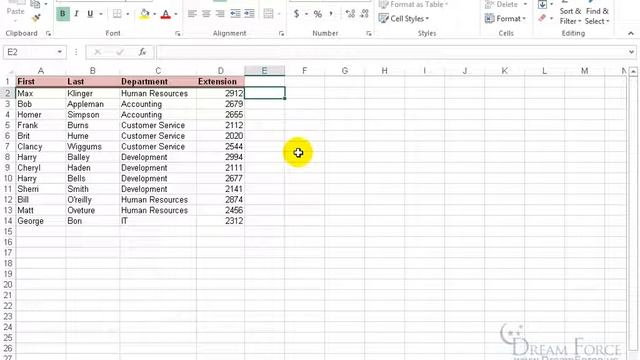The image size is (640, 360).
Task: Apply Comma Style
Action: (331, 14)
